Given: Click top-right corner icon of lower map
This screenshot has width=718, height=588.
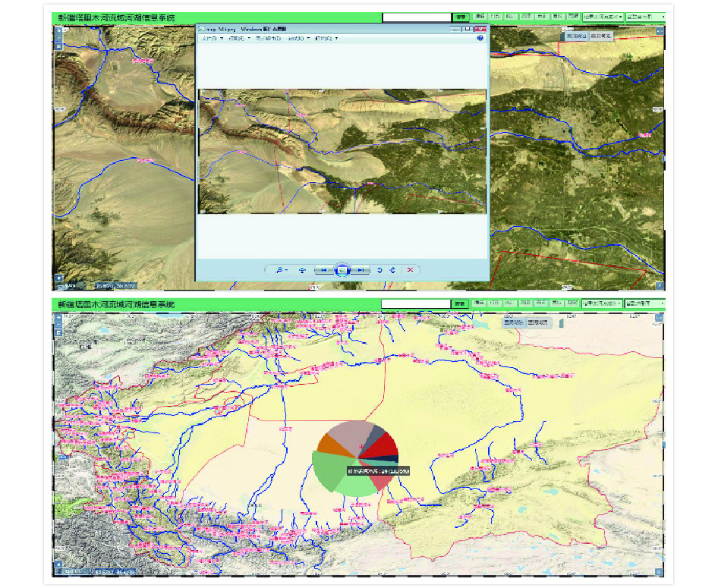Looking at the screenshot, I should [660, 318].
